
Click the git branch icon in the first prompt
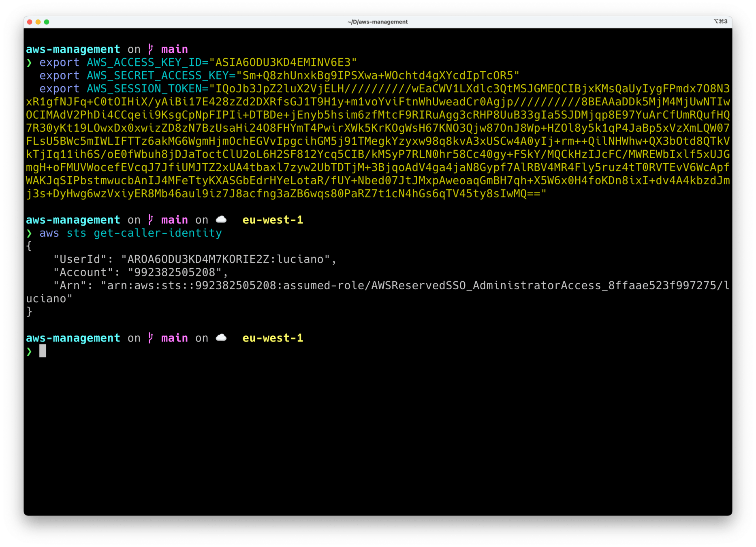tap(151, 49)
